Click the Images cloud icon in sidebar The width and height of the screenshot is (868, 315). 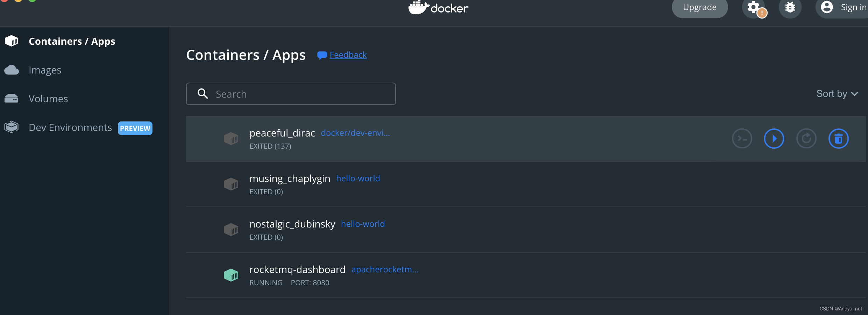coord(12,70)
